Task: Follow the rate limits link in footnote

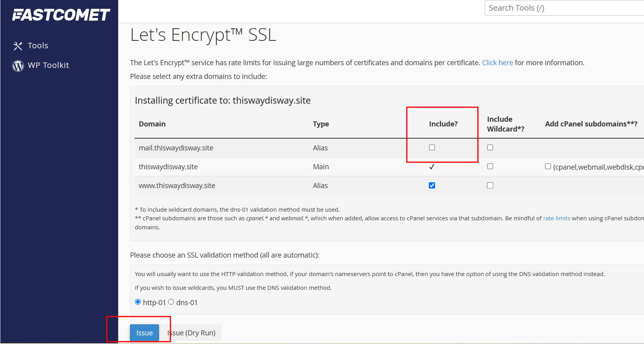Action: 556,218
